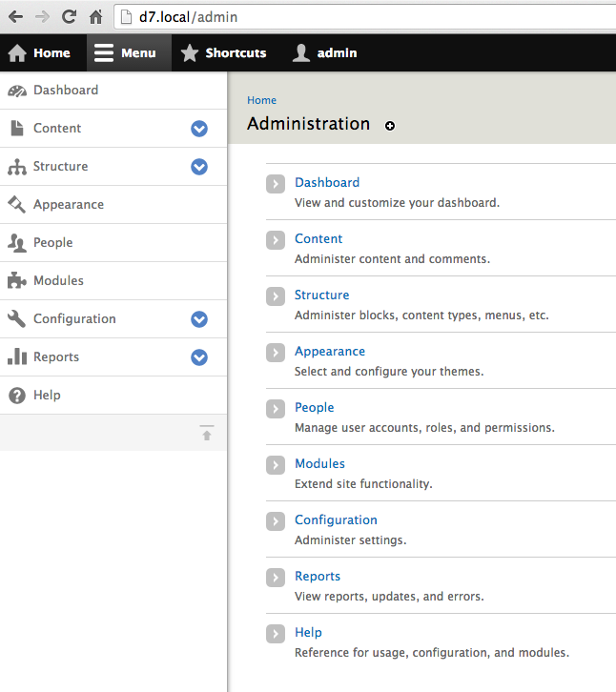Viewport: 616px width, 692px height.
Task: Click the Configuration wrench icon in sidebar
Action: [x=16, y=319]
